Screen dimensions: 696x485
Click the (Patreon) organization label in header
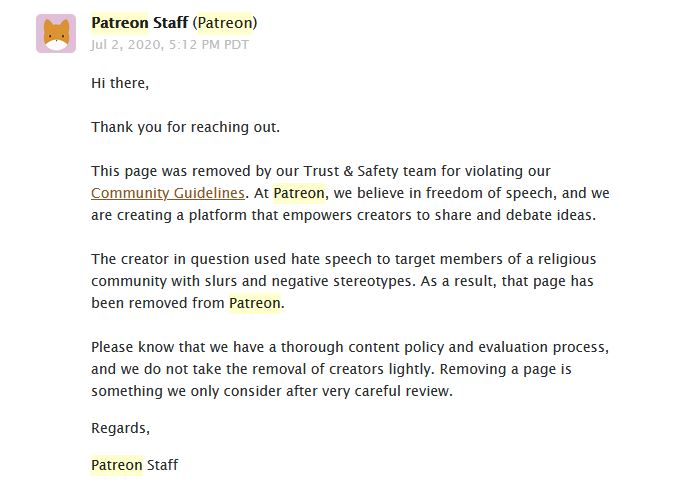225,23
